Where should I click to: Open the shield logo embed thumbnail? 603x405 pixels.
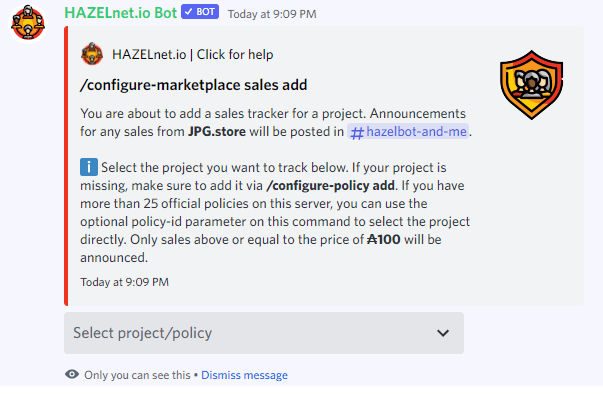[538, 86]
